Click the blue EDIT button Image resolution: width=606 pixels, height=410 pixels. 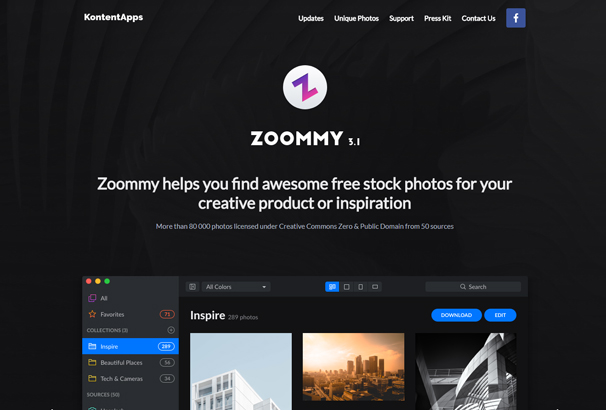tap(500, 315)
